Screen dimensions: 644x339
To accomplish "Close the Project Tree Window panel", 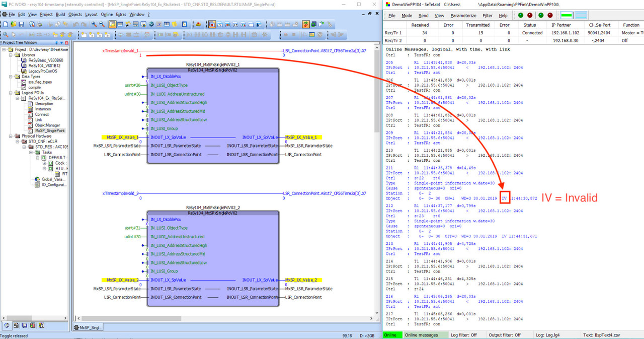I will pyautogui.click(x=67, y=43).
